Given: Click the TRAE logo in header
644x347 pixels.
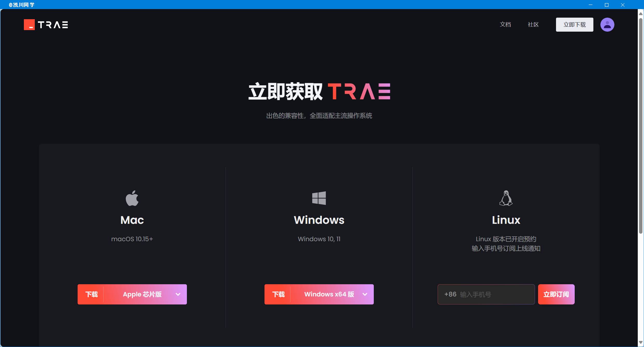Looking at the screenshot, I should click(x=46, y=25).
